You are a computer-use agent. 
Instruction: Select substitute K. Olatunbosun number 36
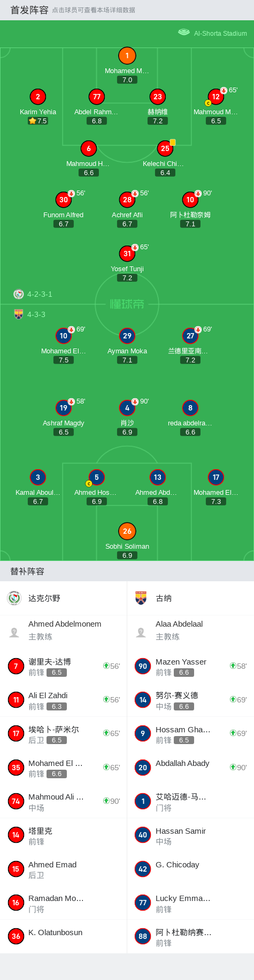tap(63, 936)
